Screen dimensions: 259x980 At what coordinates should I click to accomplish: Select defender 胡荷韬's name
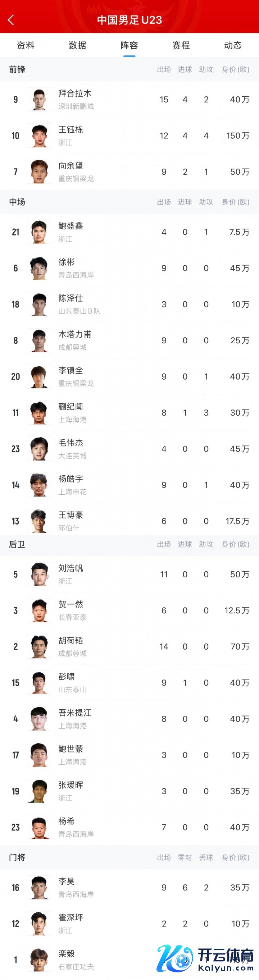[71, 641]
